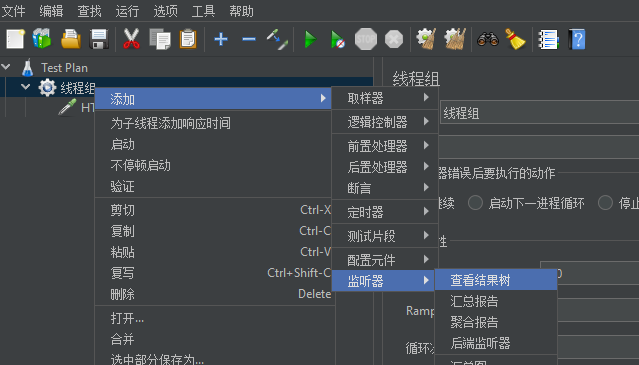Image resolution: width=639 pixels, height=365 pixels.
Task: Choose 为子线程添加响应时间
Action: (213, 123)
